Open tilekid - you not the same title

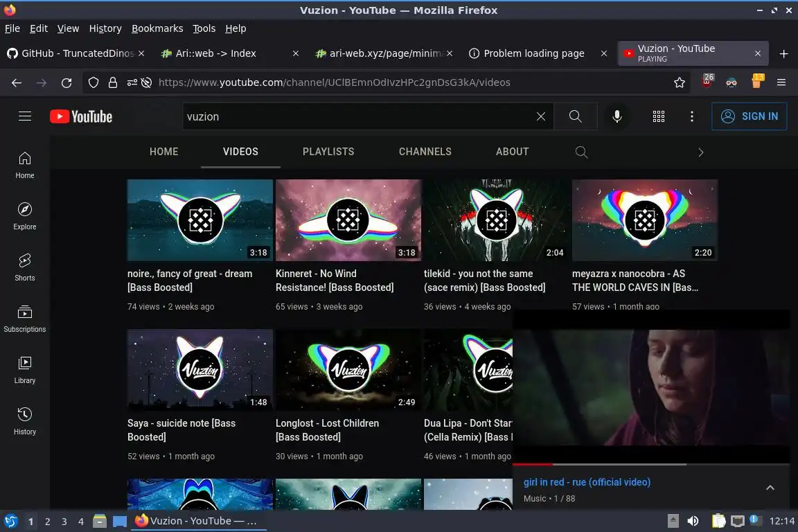(x=484, y=281)
